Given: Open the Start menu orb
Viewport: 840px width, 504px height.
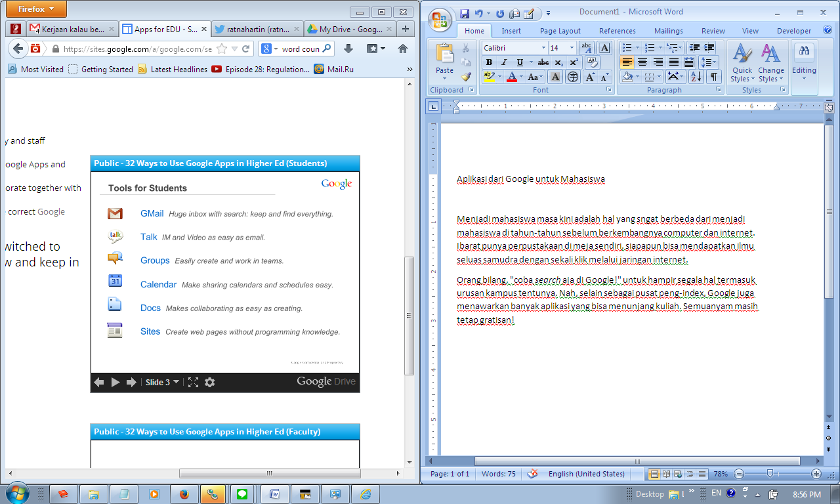Looking at the screenshot, I should [x=17, y=493].
